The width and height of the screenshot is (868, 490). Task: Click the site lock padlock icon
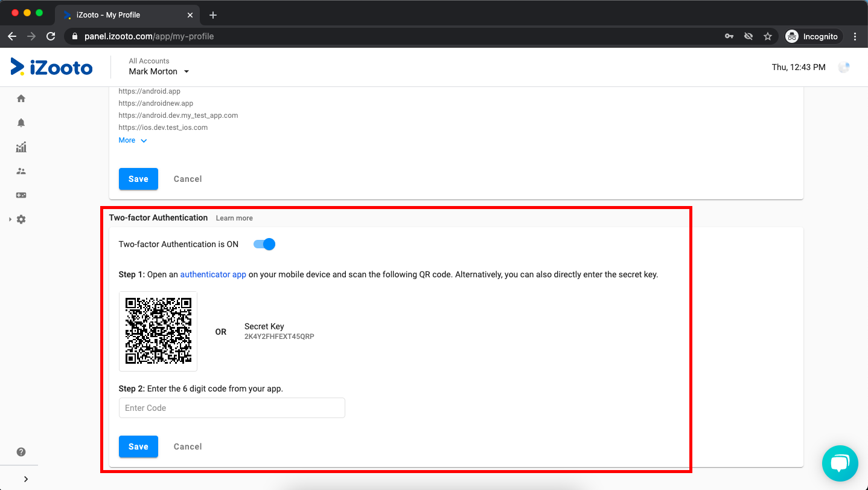pyautogui.click(x=75, y=36)
